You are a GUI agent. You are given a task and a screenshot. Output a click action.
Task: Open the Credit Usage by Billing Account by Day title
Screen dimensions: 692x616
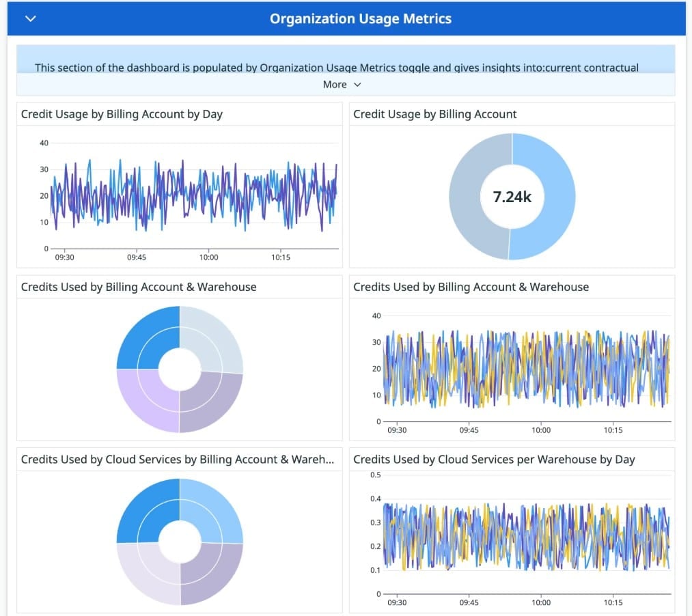pos(122,114)
